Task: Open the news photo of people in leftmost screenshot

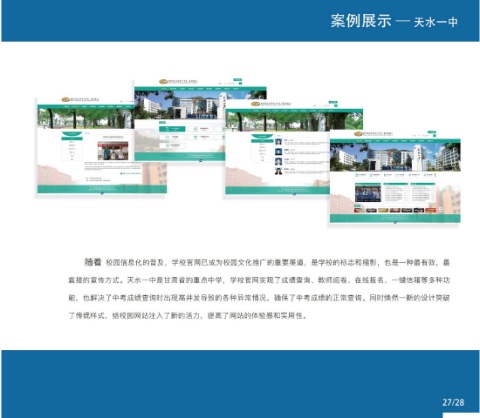Action: click(x=113, y=151)
